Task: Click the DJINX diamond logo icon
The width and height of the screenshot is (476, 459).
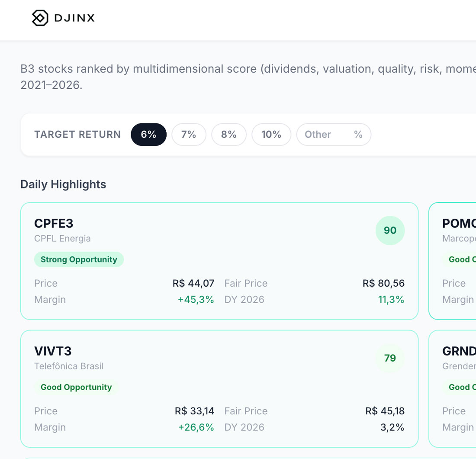Action: click(x=40, y=18)
